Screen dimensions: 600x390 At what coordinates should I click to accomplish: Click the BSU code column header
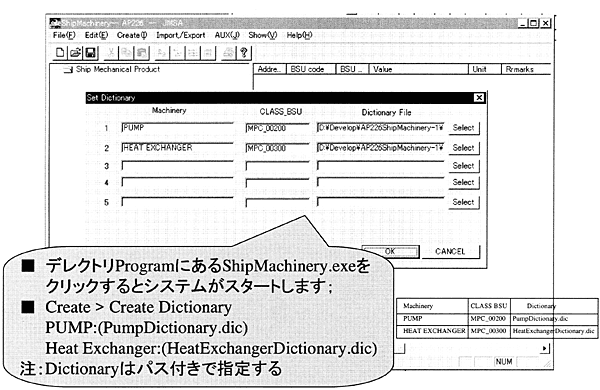pos(310,69)
